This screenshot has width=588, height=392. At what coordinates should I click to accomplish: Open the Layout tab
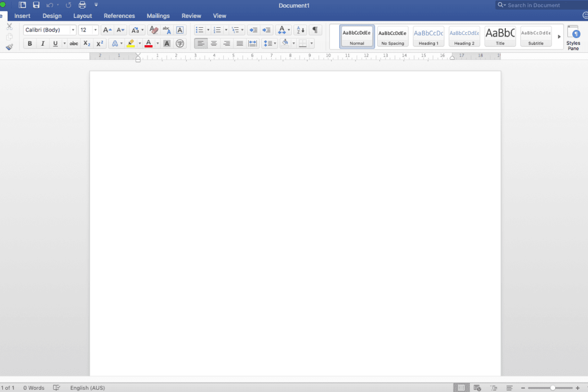[83, 16]
